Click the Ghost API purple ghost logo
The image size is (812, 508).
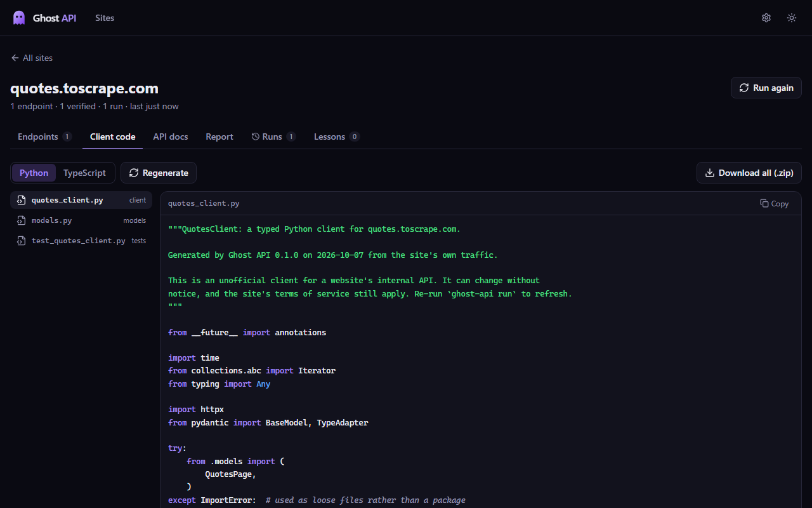coord(19,18)
